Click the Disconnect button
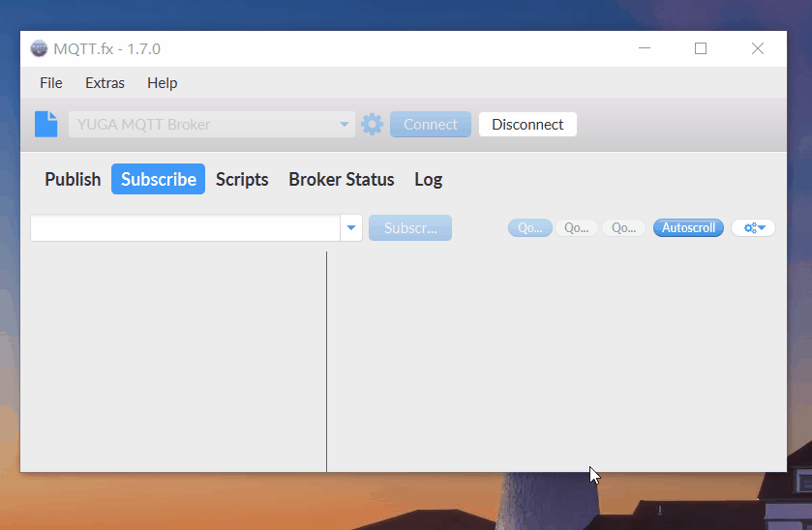This screenshot has width=812, height=530. click(527, 124)
